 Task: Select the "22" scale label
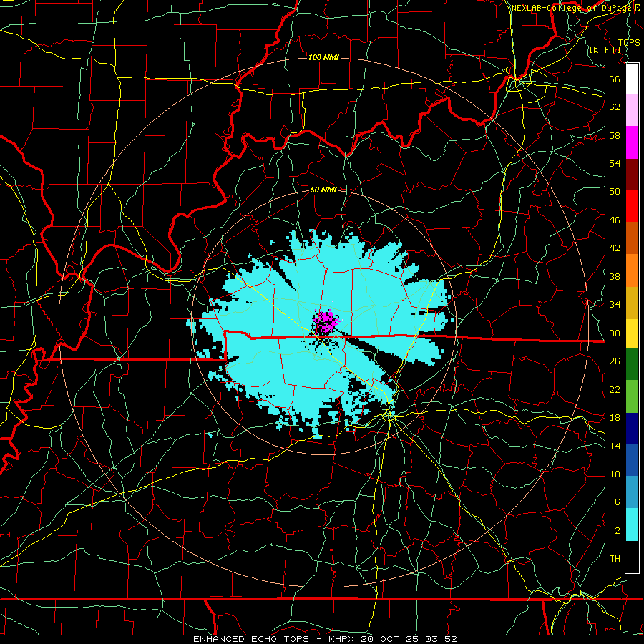(x=615, y=389)
